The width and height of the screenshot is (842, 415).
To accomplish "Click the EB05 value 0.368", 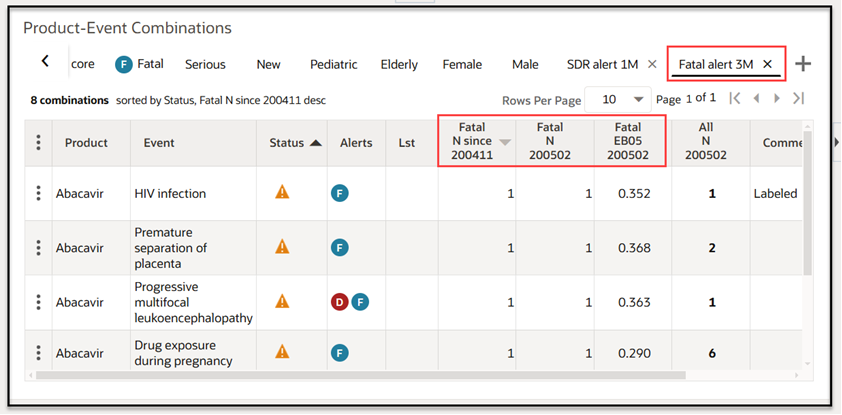I will point(634,248).
